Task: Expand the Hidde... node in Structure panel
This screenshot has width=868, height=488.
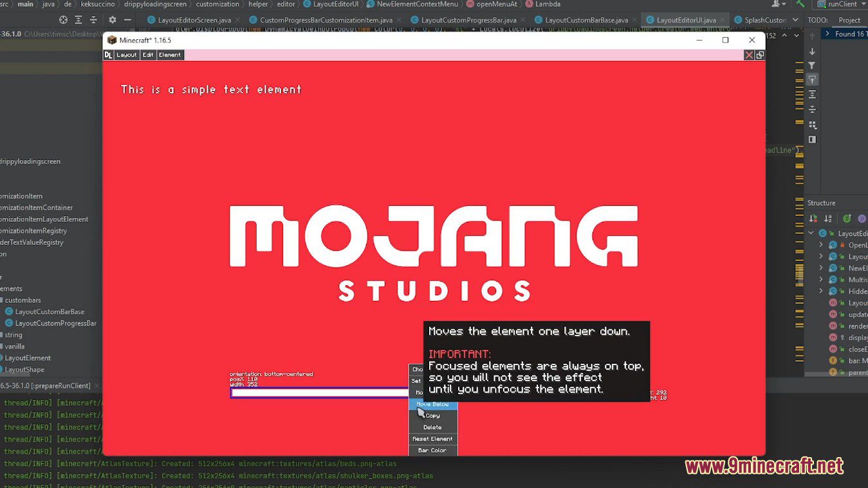Action: [x=821, y=291]
